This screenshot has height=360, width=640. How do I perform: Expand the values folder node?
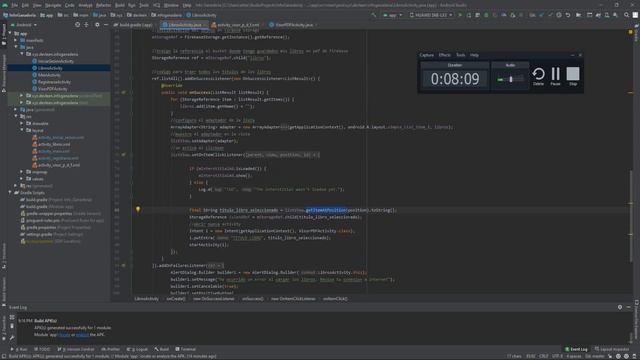(22, 179)
